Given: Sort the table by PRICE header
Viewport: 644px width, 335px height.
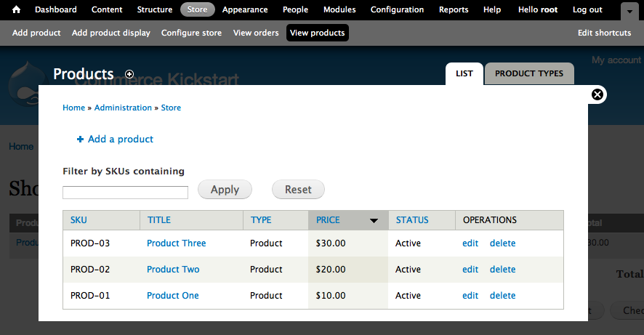Looking at the screenshot, I should pyautogui.click(x=328, y=220).
